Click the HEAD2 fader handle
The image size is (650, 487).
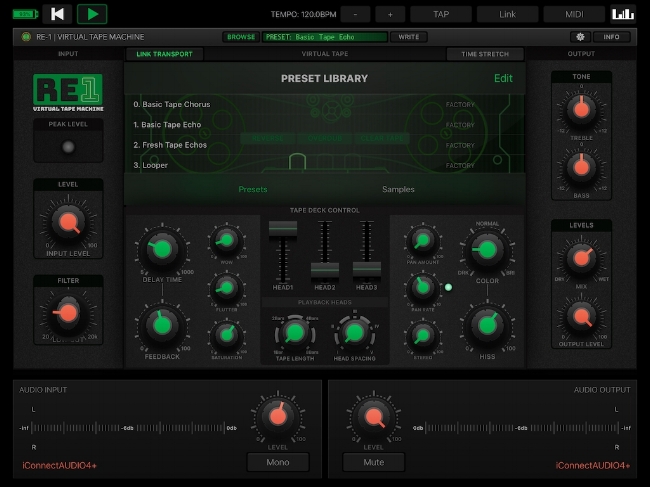325,270
